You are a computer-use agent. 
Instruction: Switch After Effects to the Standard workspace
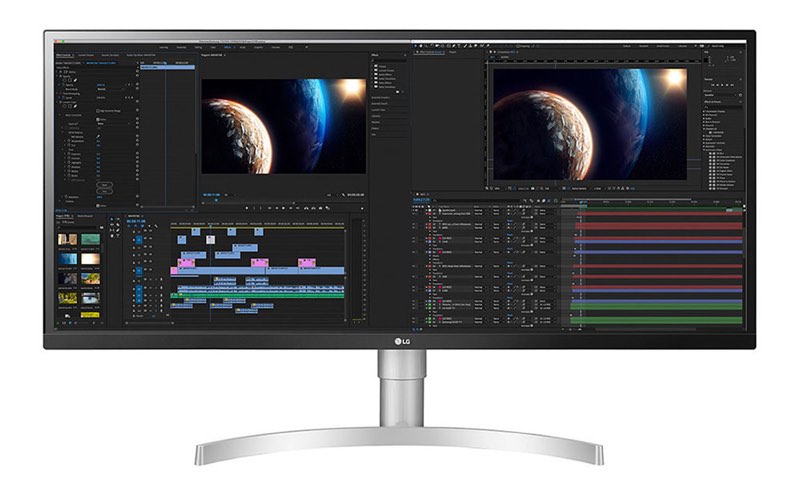pyautogui.click(x=643, y=46)
